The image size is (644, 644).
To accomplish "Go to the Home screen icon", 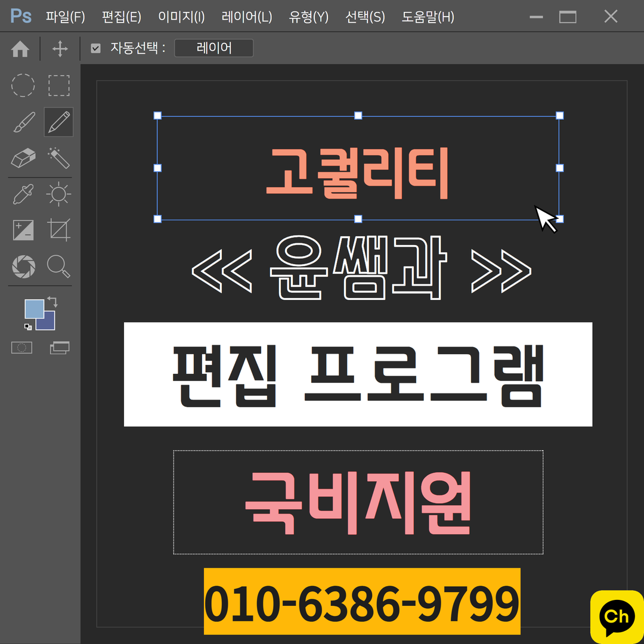I will tap(20, 49).
